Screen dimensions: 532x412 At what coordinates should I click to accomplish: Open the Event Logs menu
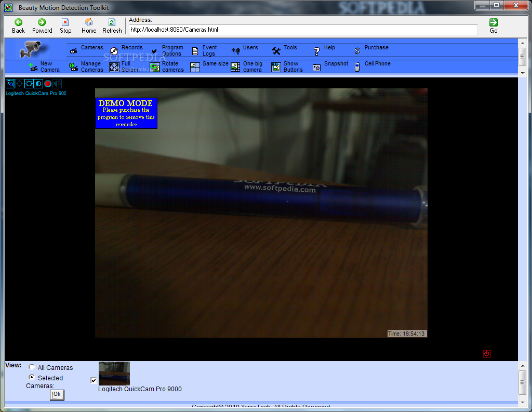click(x=209, y=50)
